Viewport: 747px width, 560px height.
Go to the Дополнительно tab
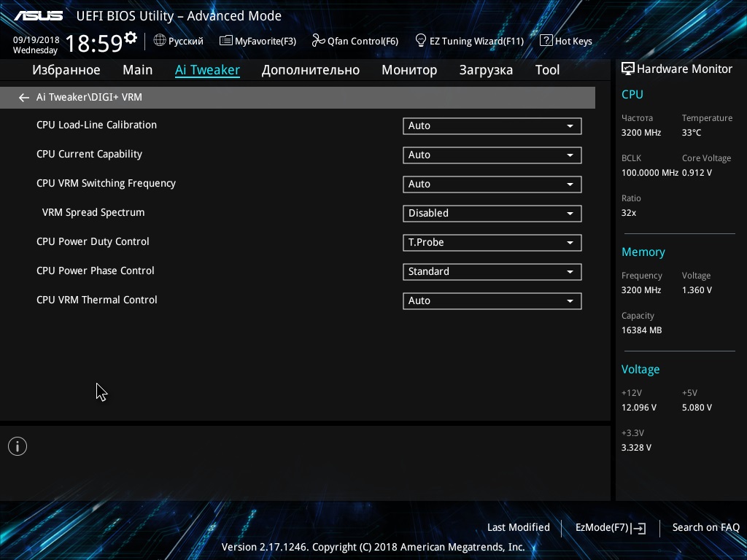pos(311,70)
